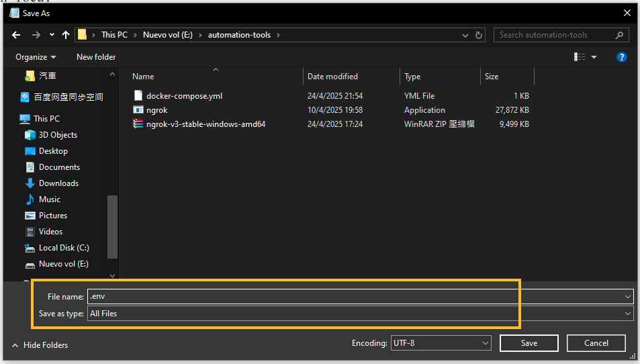Open the Encoding UTF-8 dropdown
This screenshot has width=640, height=364.
pyautogui.click(x=441, y=343)
